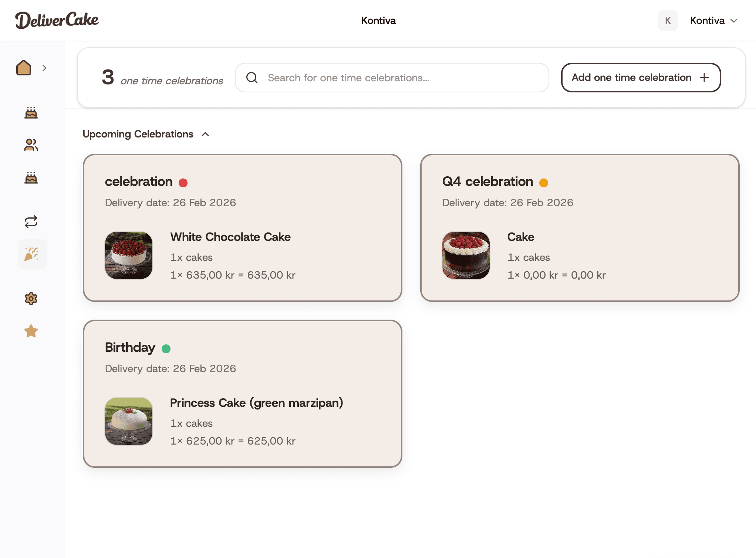756x558 pixels.
Task: Click the Princess Cake thumbnail image
Action: (x=129, y=421)
